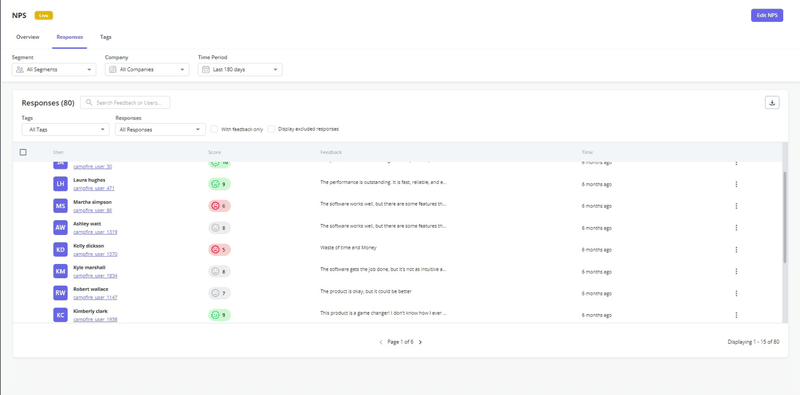Switch to the Overview tab
Image resolution: width=800 pixels, height=395 pixels.
28,37
